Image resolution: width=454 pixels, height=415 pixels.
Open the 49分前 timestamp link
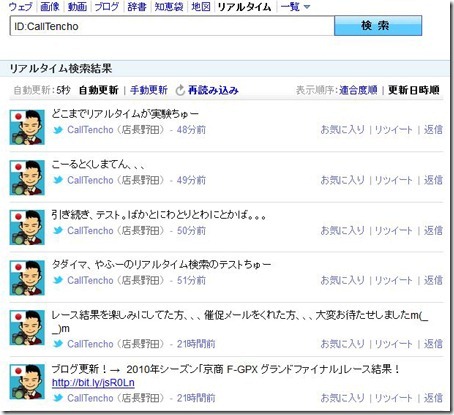click(x=191, y=180)
